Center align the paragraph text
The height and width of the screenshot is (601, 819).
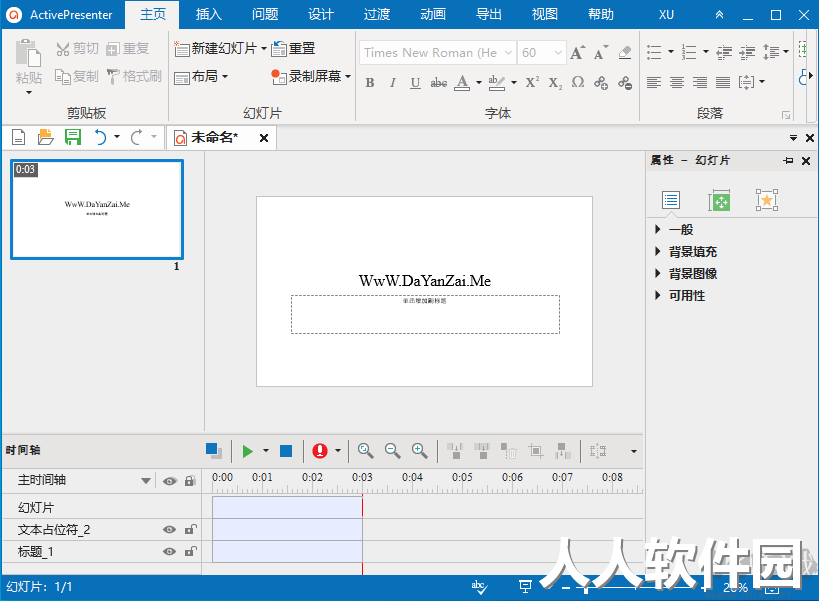(x=676, y=83)
